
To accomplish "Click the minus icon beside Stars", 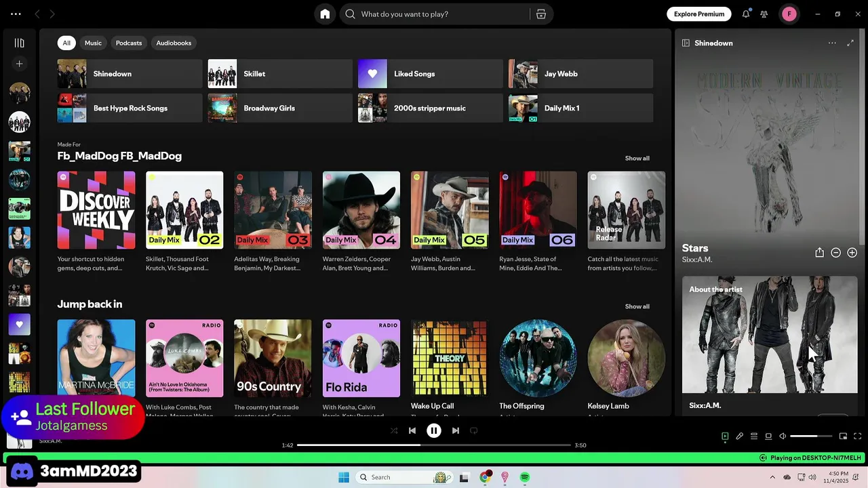I will point(836,253).
